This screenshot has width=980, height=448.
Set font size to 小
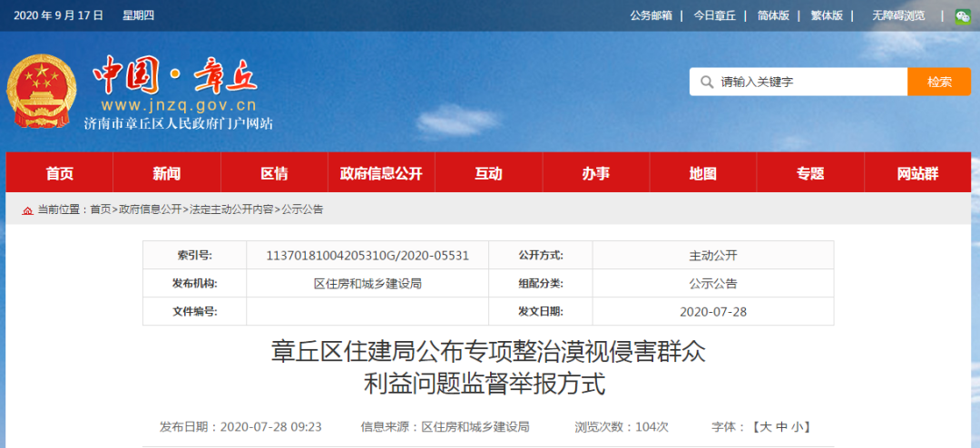pos(797,427)
